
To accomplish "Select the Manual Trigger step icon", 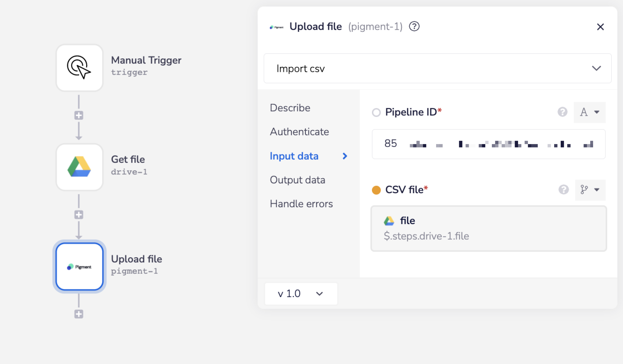I will [79, 68].
